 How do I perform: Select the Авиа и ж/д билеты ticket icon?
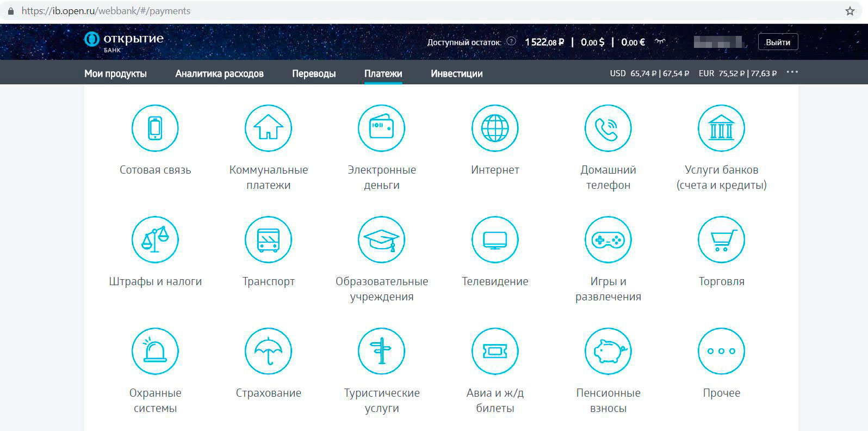pos(495,351)
